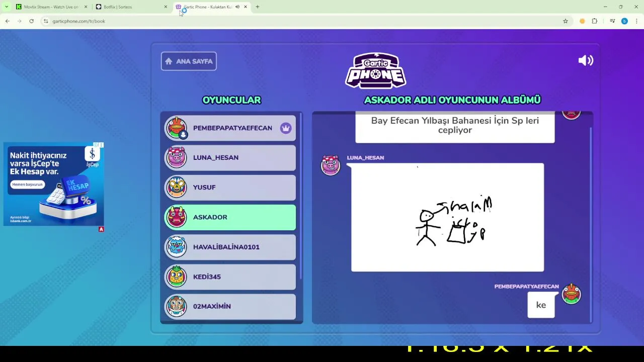Select highlighted player ASKADOR

pyautogui.click(x=230, y=217)
